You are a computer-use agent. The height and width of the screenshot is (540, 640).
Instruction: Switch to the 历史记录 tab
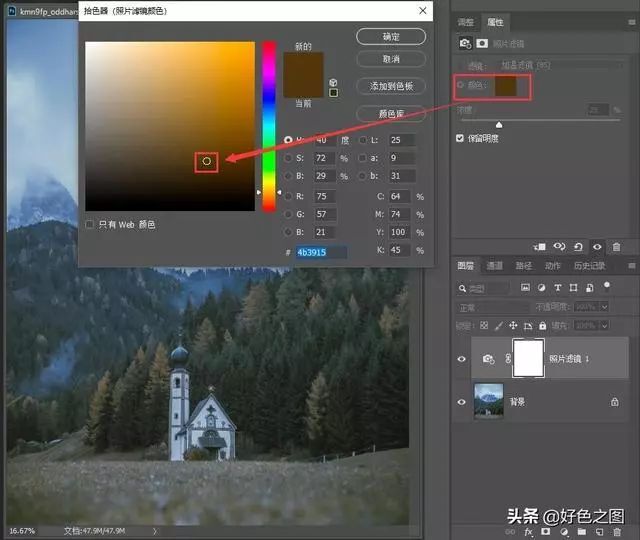pyautogui.click(x=590, y=266)
